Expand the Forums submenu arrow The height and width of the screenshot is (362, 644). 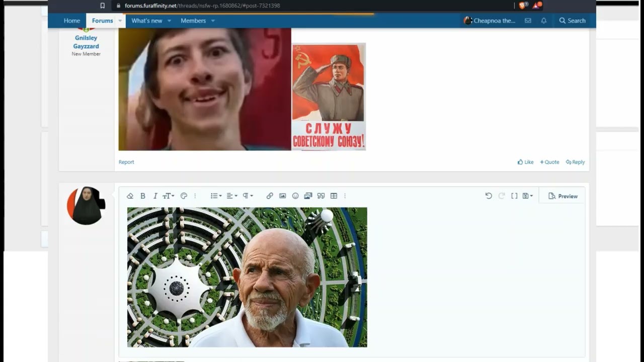pos(120,21)
